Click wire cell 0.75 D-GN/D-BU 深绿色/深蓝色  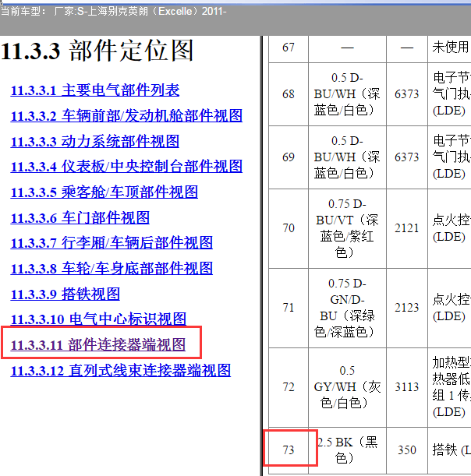coord(347,308)
